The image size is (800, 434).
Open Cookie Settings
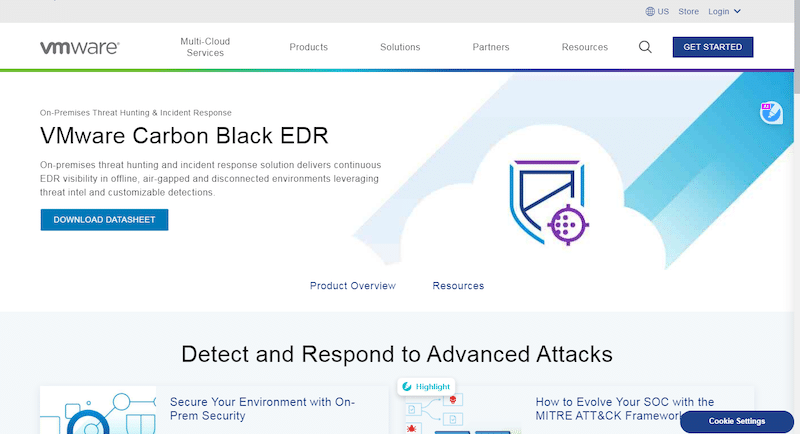tap(737, 421)
